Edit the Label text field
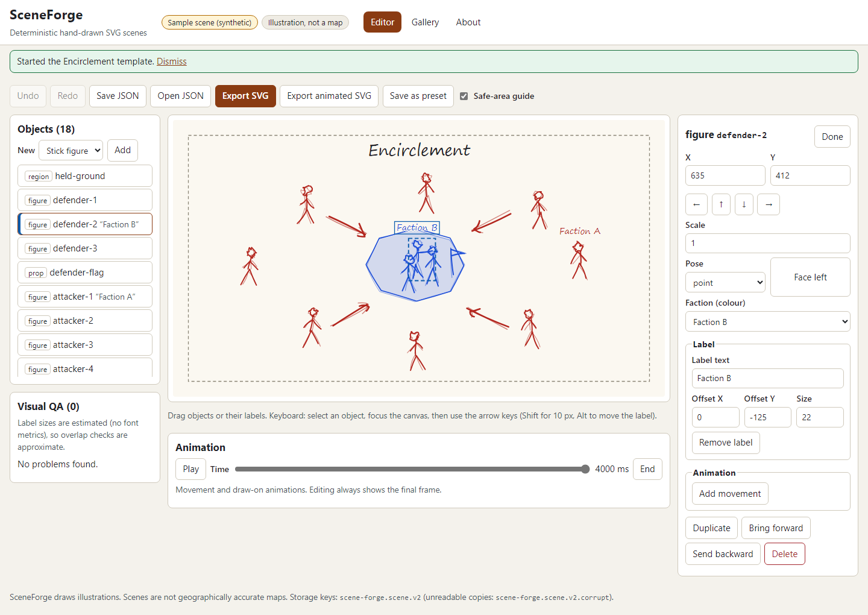The image size is (868, 615). click(x=768, y=378)
